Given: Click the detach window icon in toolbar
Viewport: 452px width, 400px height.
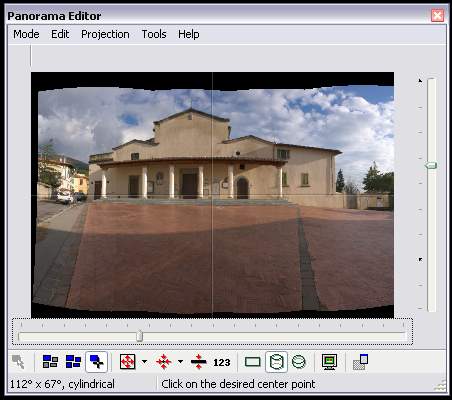Looking at the screenshot, I should click(360, 362).
